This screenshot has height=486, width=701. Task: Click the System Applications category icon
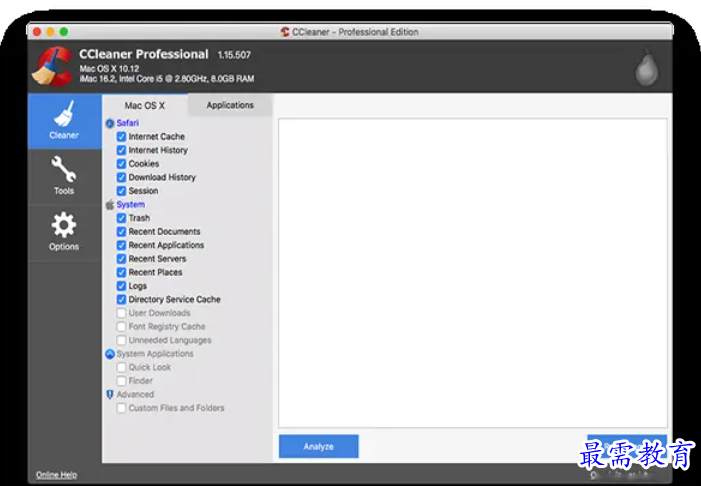pos(110,354)
